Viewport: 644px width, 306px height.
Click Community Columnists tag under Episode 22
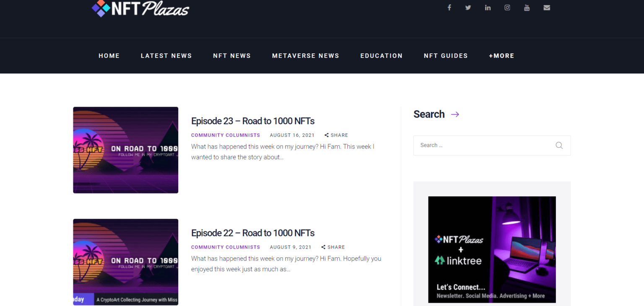point(226,247)
